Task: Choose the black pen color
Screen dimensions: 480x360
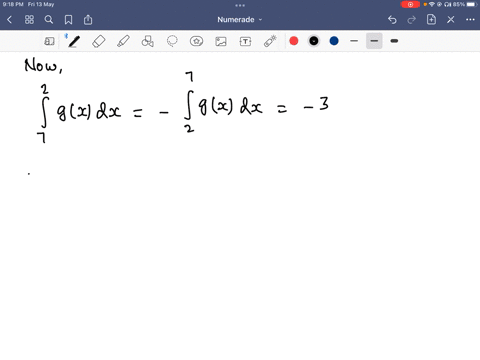Action: pos(314,41)
